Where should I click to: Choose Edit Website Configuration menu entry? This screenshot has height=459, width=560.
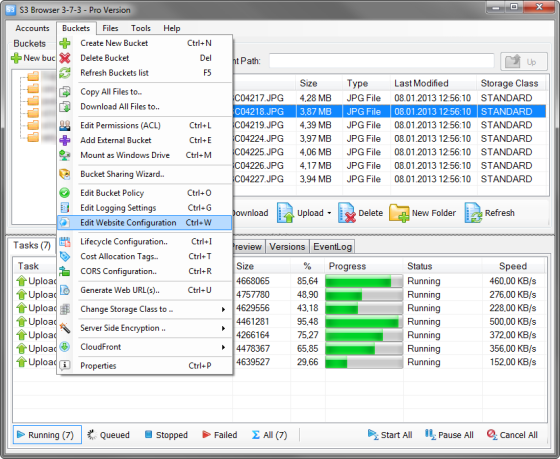144,223
